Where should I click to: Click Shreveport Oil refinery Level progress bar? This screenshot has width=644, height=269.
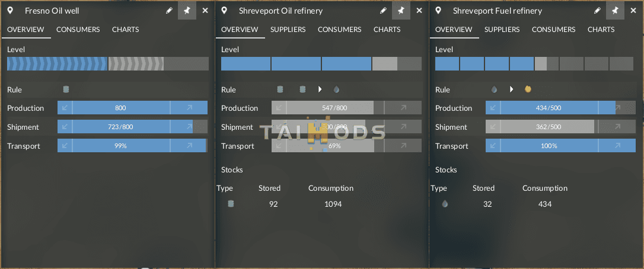click(x=321, y=63)
